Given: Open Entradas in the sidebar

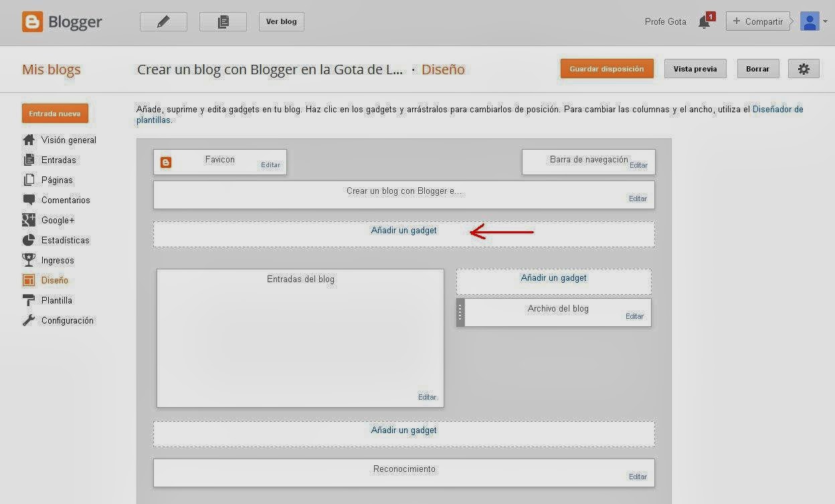Looking at the screenshot, I should click(x=59, y=160).
